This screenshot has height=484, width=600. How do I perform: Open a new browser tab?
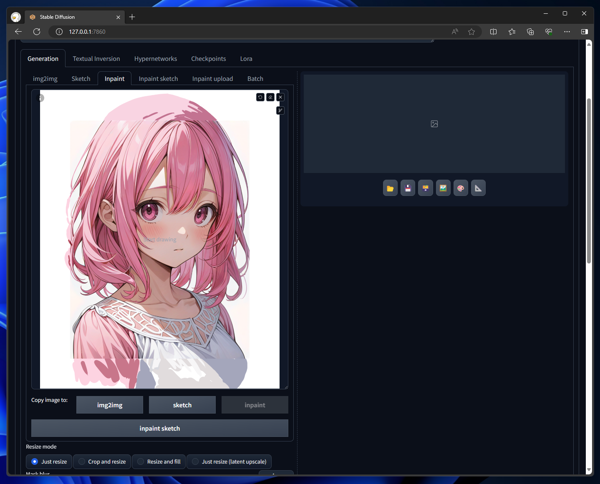coord(132,17)
